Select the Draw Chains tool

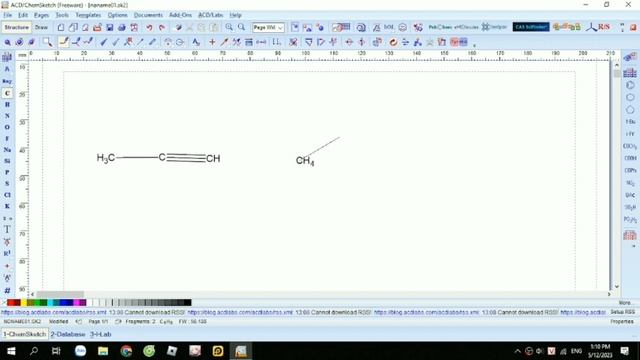pyautogui.click(x=88, y=42)
